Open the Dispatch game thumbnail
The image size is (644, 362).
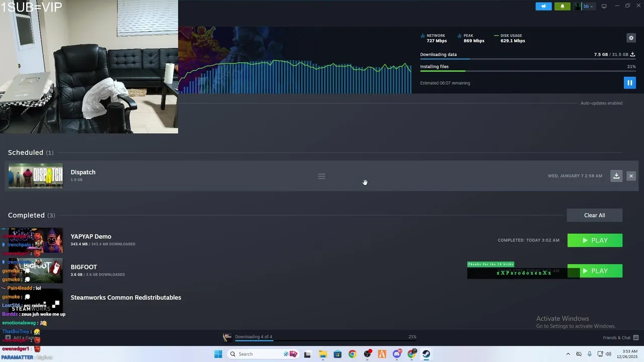tap(36, 175)
